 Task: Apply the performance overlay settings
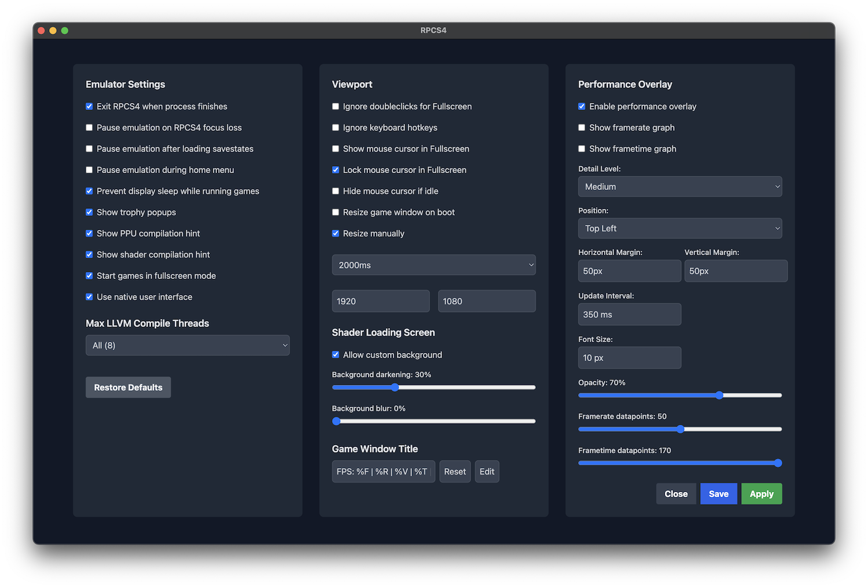[x=762, y=494]
